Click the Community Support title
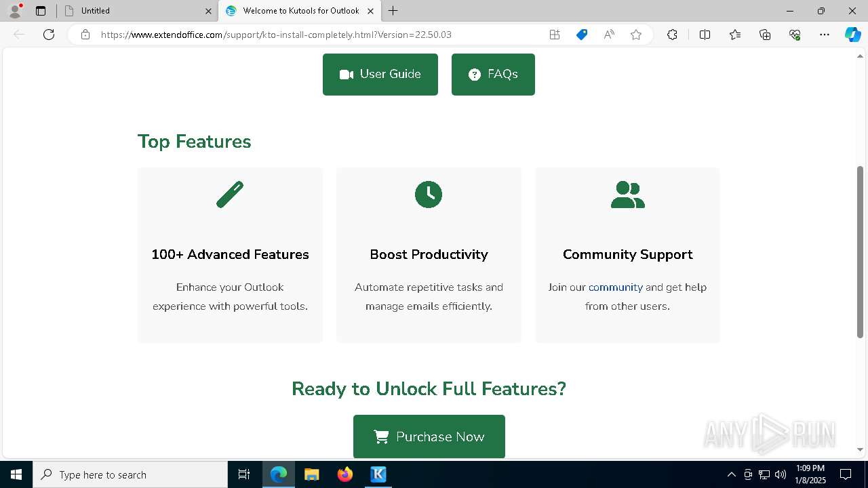The height and width of the screenshot is (488, 868). coord(628,254)
